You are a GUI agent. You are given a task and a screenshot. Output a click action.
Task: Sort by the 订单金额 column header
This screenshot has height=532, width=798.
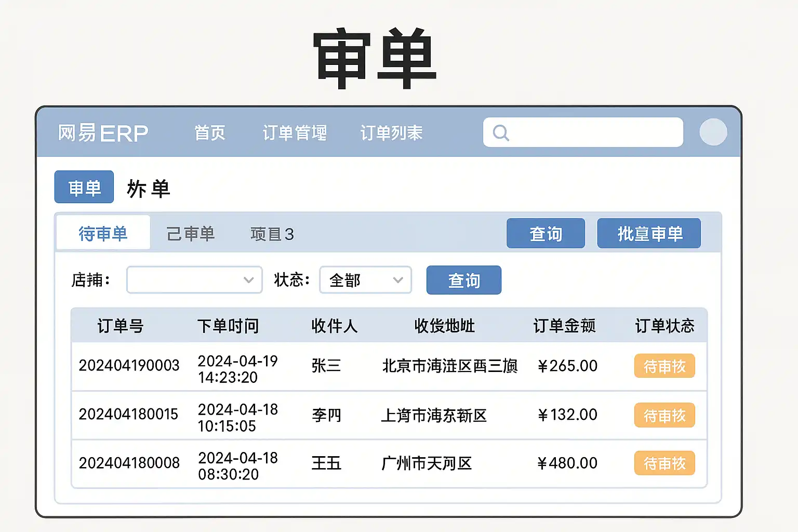click(x=564, y=326)
